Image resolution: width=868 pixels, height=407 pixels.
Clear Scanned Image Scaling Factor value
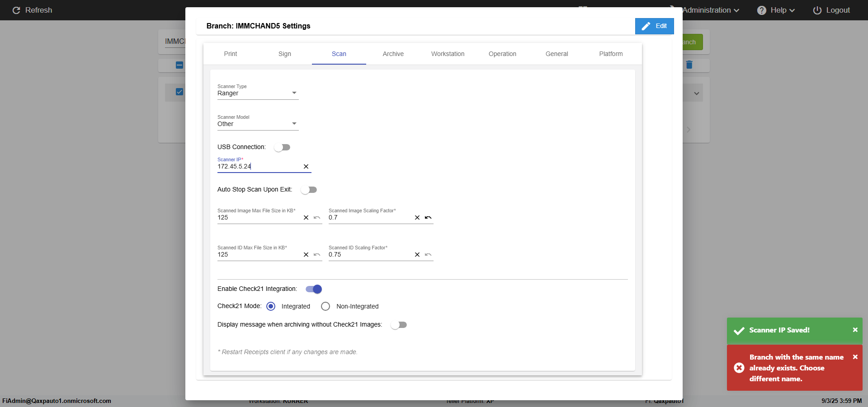(x=417, y=218)
